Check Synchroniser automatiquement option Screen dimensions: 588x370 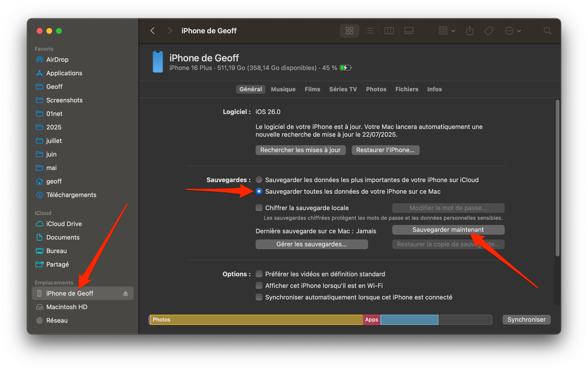coord(259,297)
